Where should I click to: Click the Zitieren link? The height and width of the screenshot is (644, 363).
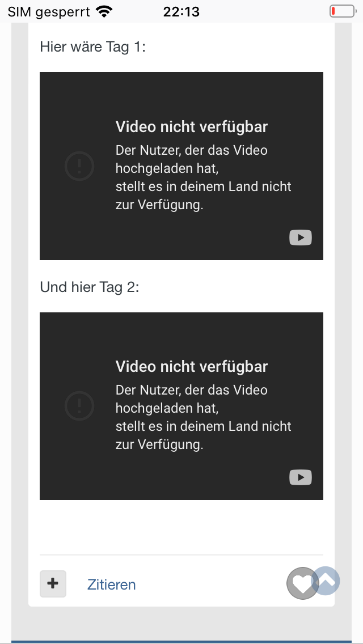(x=111, y=584)
